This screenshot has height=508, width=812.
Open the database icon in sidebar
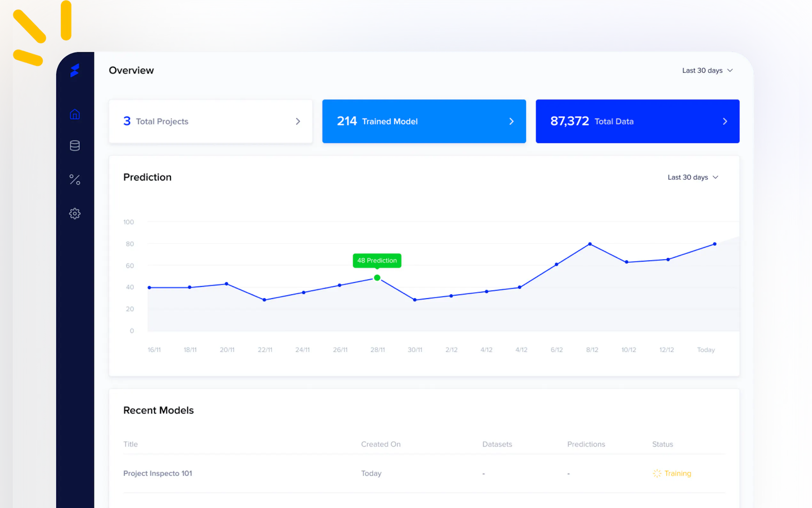[74, 146]
